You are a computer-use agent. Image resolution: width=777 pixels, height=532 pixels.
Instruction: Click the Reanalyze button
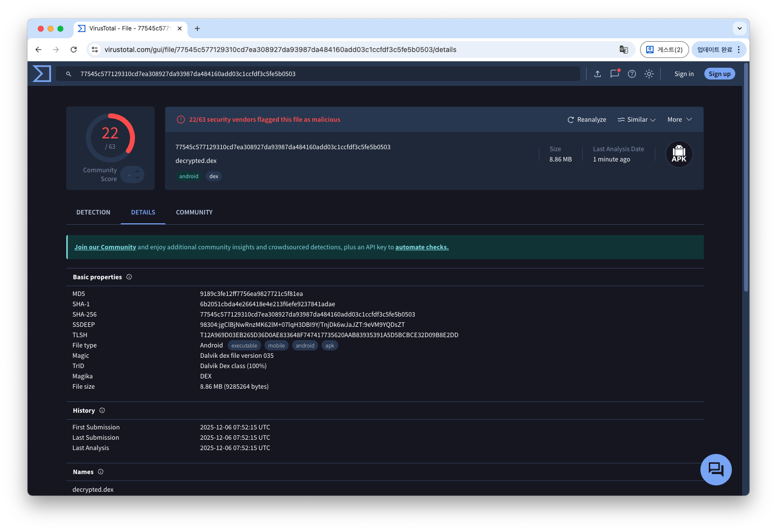point(587,120)
